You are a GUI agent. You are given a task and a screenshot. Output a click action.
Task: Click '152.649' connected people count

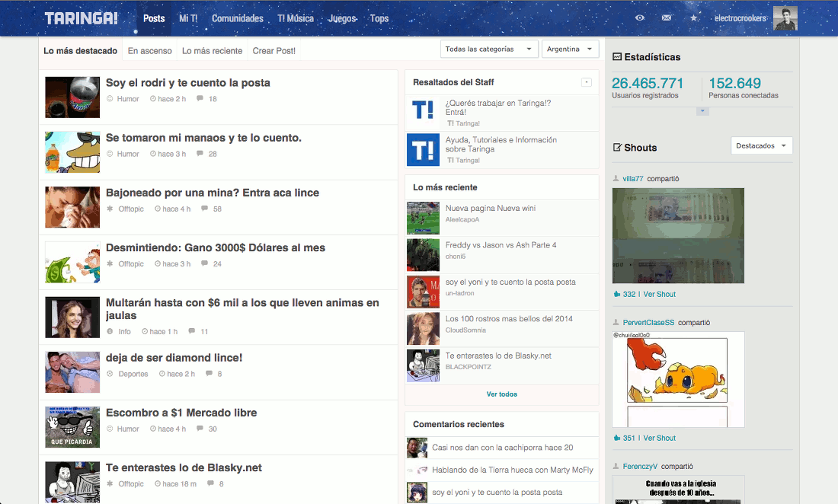pos(734,83)
